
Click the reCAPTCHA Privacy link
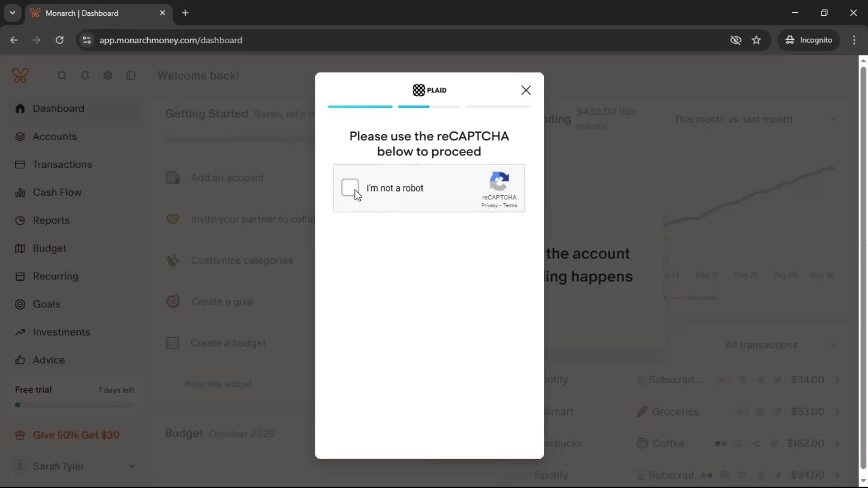489,206
